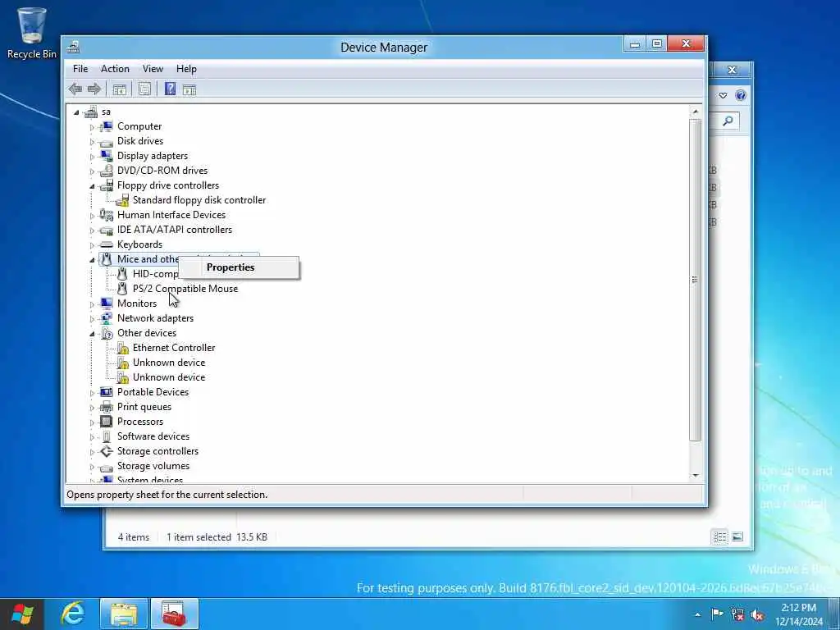This screenshot has width=840, height=630.
Task: Select the PS/2 Compatible Mouse entry
Action: (185, 289)
